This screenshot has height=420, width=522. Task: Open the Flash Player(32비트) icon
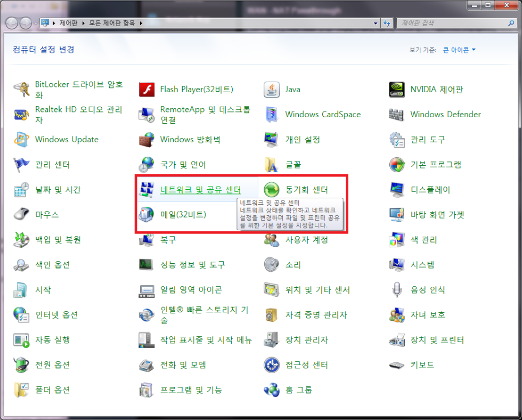click(x=146, y=90)
